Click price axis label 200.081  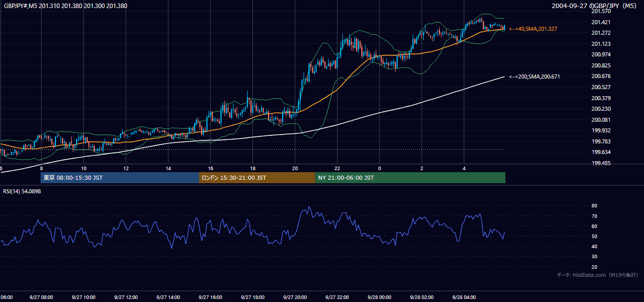click(x=601, y=120)
